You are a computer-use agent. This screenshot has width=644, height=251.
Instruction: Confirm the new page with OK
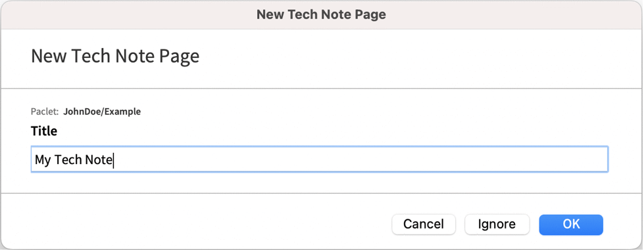[x=571, y=225]
